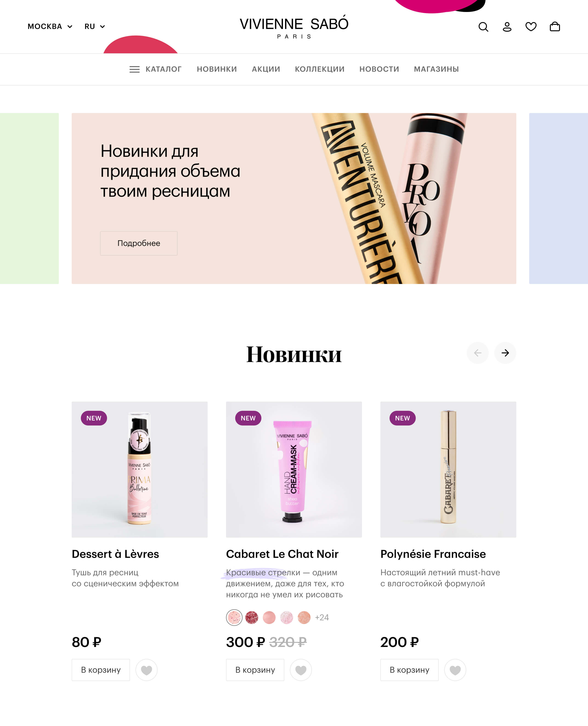Viewport: 588px width, 726px height.
Task: Expand the МОСКВА city dropdown
Action: click(x=50, y=26)
